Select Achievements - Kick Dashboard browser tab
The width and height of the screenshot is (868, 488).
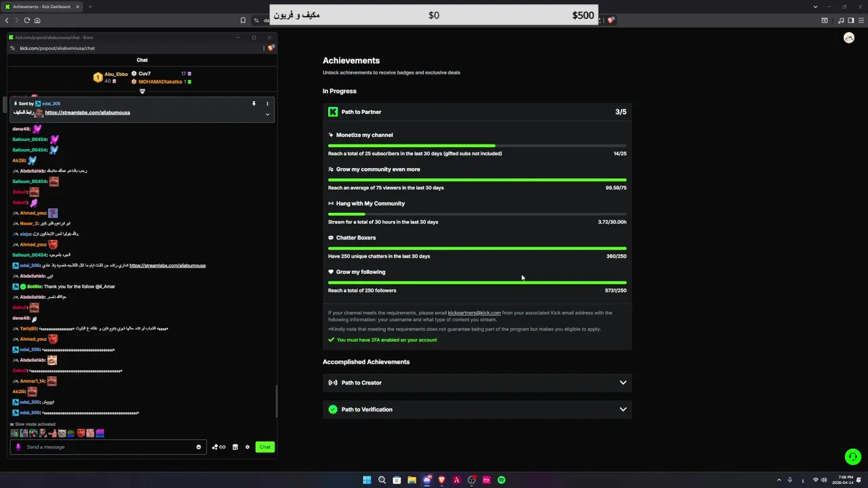[x=41, y=7]
